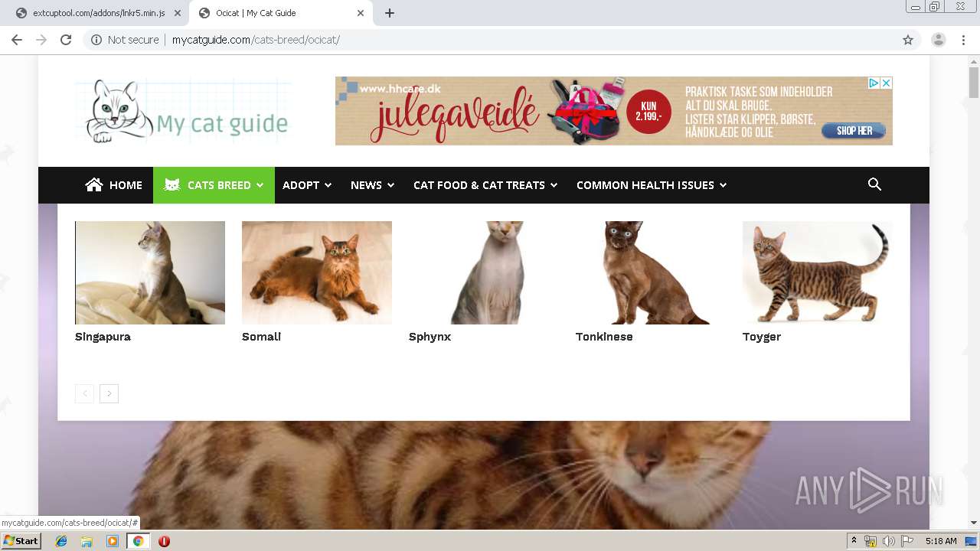Image resolution: width=980 pixels, height=551 pixels.
Task: Expand the ADOPT dropdown arrow
Action: click(328, 185)
